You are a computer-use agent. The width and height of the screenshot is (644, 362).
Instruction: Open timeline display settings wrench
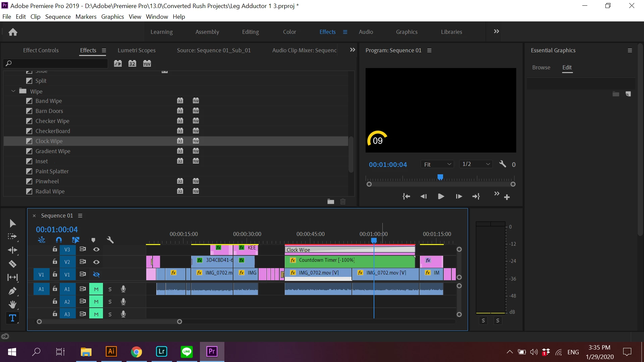pos(110,240)
